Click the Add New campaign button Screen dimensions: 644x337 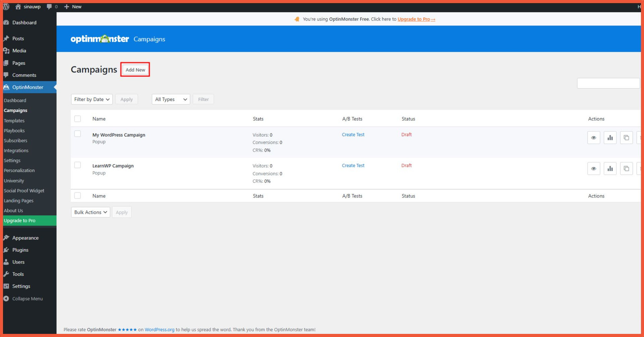135,70
